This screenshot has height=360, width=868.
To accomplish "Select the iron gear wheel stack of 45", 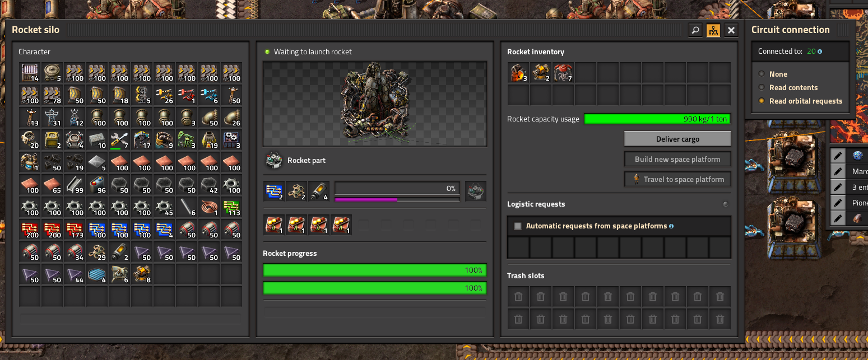I will tap(164, 207).
